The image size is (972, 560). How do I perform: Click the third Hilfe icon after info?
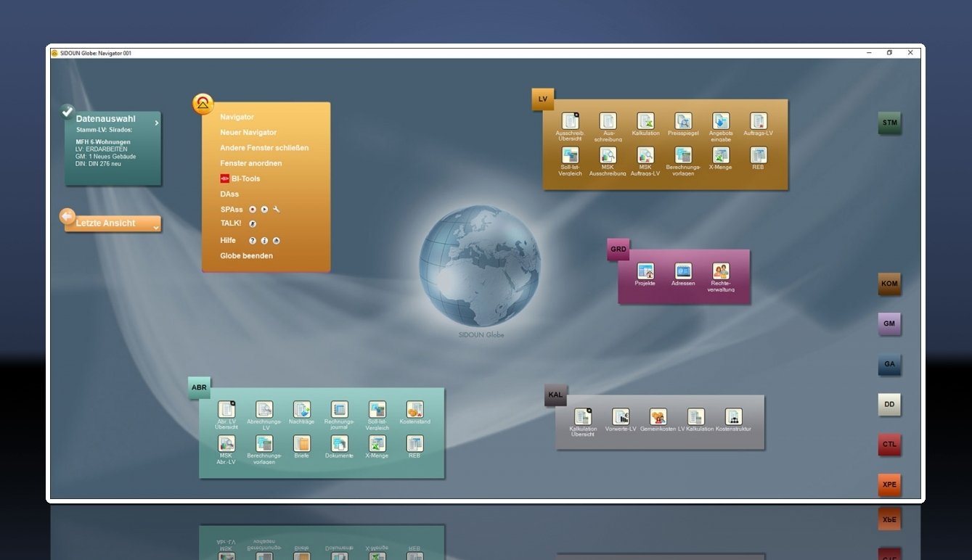(x=277, y=241)
